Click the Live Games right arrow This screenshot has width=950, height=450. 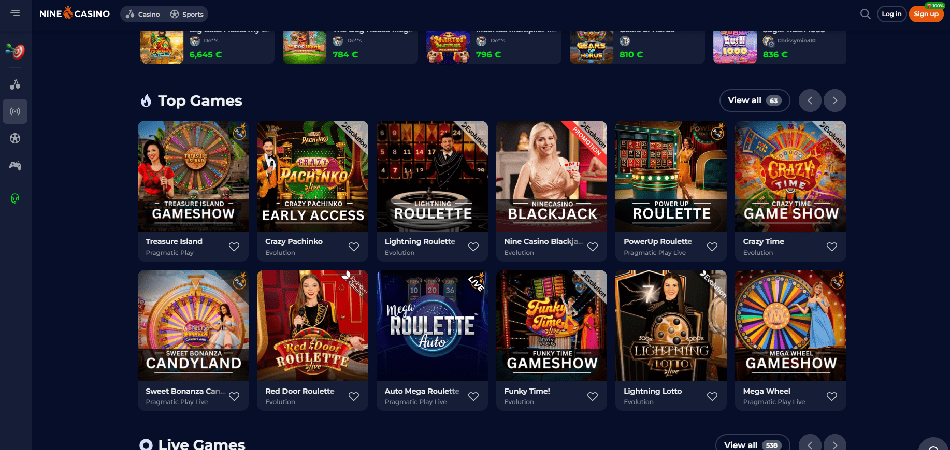[x=835, y=444]
